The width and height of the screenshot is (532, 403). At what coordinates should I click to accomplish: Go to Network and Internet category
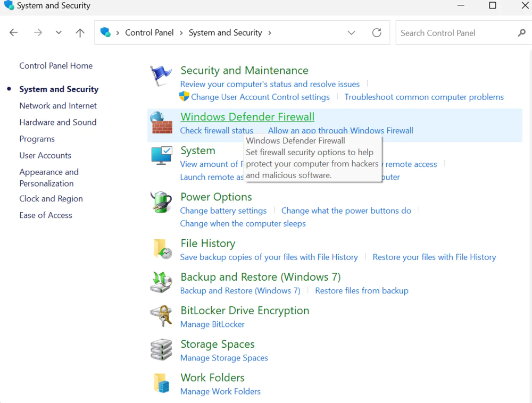[58, 106]
